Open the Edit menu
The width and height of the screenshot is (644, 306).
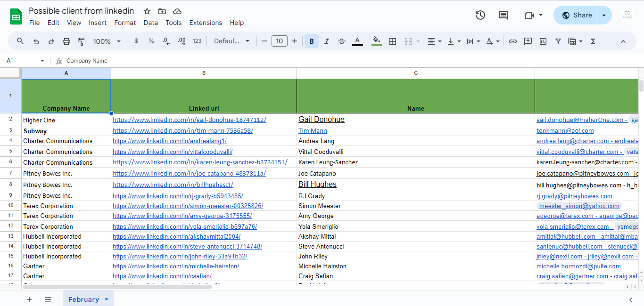pos(53,23)
